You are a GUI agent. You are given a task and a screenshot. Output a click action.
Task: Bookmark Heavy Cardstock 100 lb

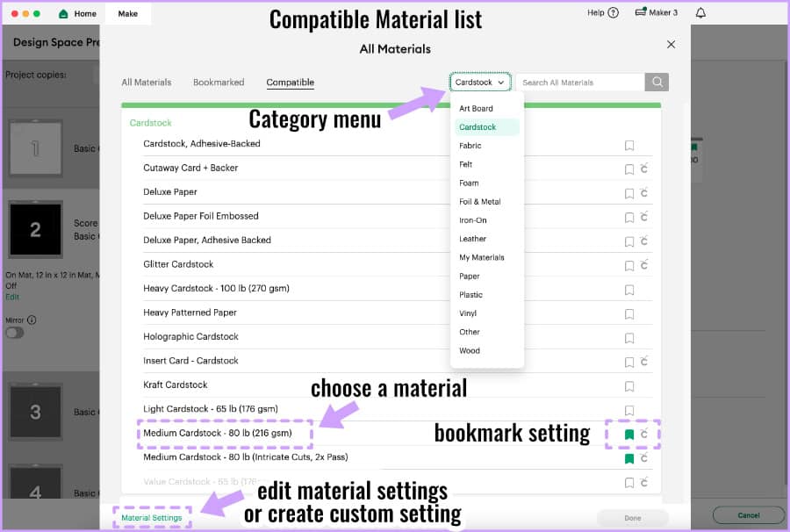click(628, 291)
